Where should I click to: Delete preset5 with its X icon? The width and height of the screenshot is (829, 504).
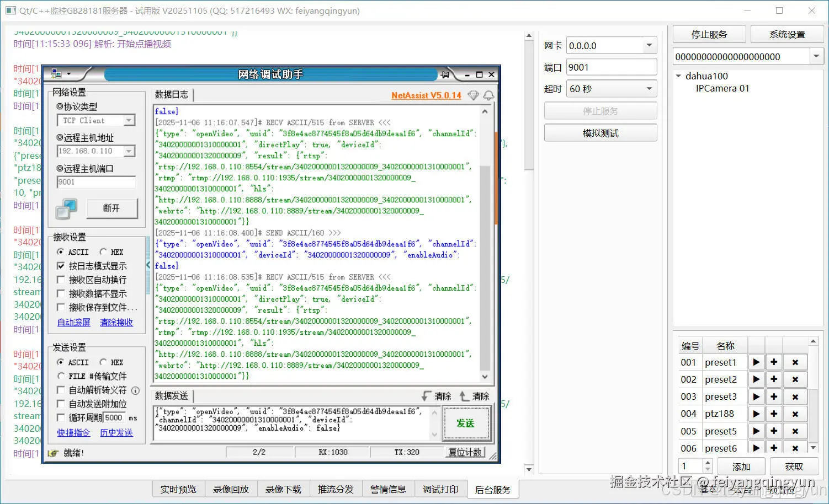tap(795, 431)
